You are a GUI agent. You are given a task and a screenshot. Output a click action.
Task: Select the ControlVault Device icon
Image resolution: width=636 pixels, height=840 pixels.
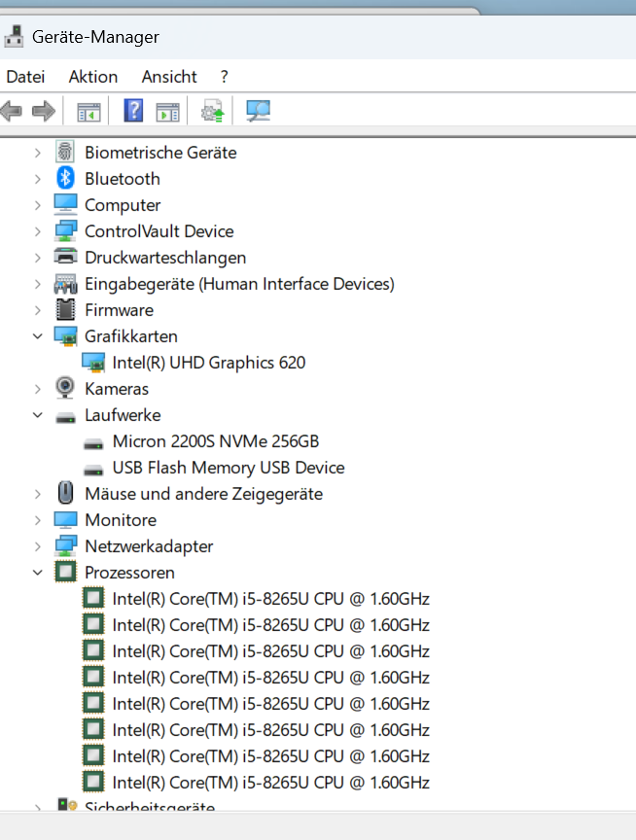[65, 230]
